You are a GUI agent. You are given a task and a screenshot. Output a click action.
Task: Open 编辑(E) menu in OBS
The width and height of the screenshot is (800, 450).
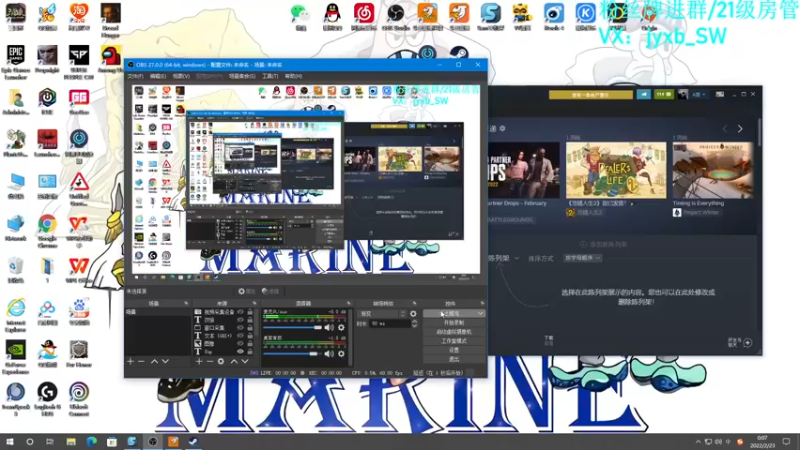158,76
